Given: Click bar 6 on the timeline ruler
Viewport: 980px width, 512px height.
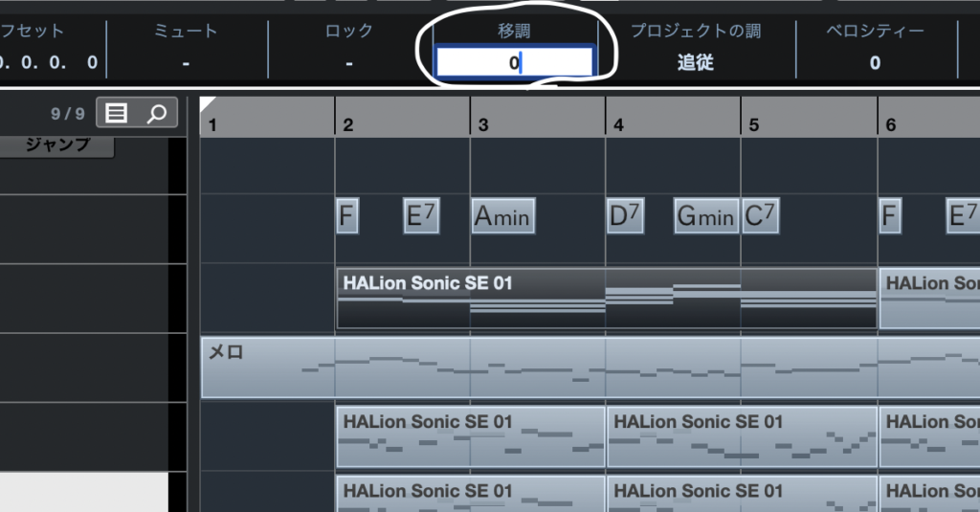Looking at the screenshot, I should [891, 124].
